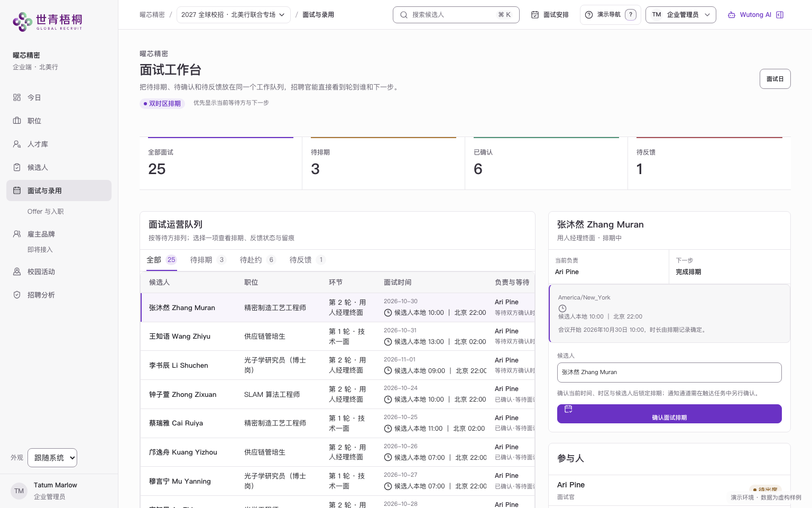Open the 校园活动 icon in sidebar
The height and width of the screenshot is (508, 812).
(x=17, y=271)
